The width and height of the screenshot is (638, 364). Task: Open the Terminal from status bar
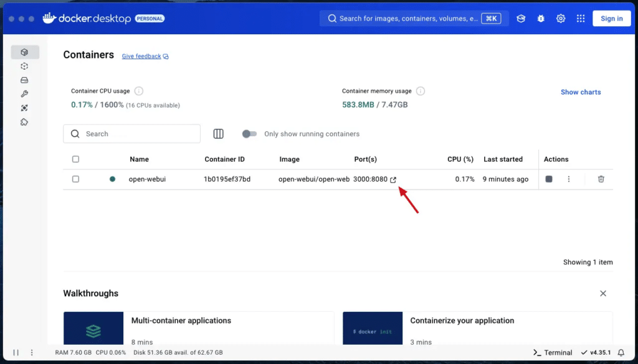(x=553, y=353)
